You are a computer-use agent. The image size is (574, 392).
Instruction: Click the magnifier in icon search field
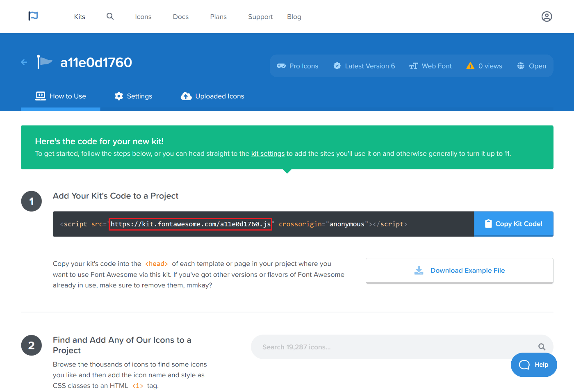[x=542, y=347]
